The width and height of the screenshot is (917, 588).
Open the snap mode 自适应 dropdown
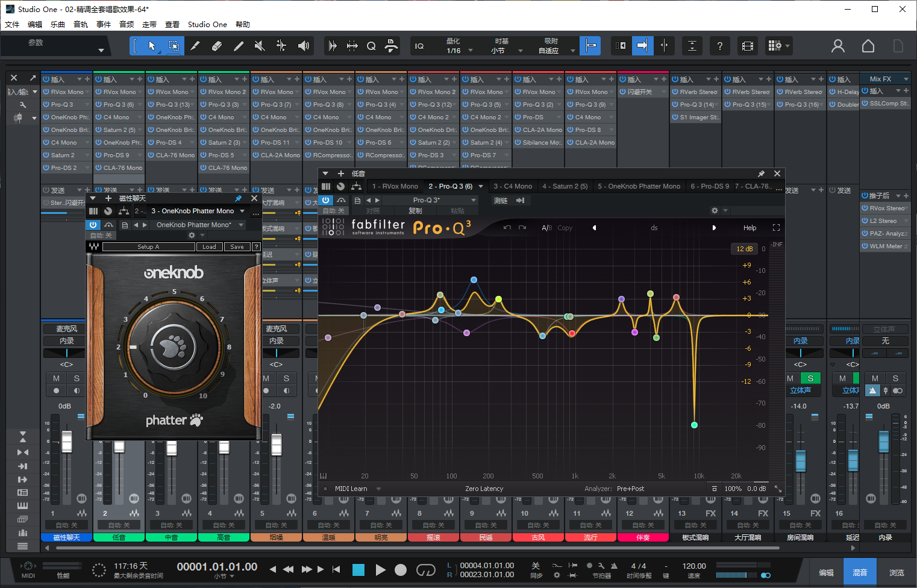click(556, 50)
